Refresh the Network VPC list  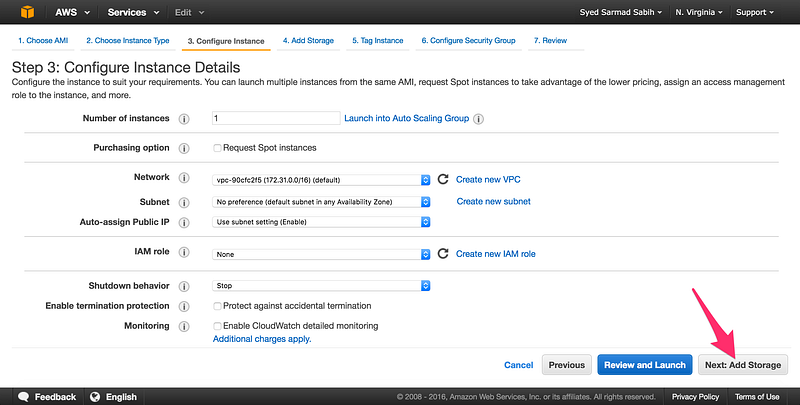point(443,179)
